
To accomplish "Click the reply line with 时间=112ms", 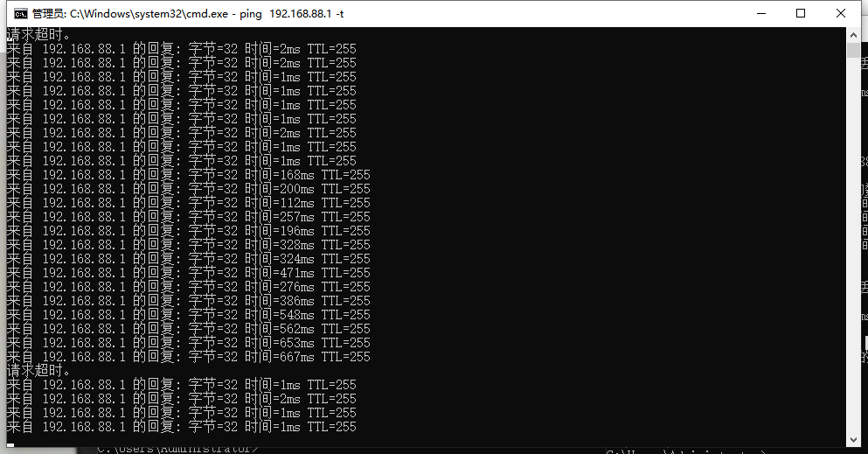I will [x=188, y=203].
